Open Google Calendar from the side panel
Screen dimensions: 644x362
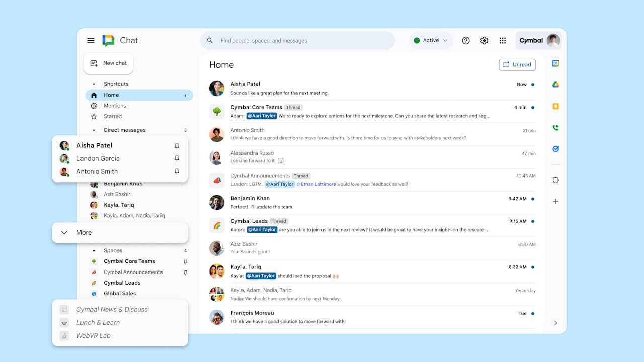[x=555, y=63]
